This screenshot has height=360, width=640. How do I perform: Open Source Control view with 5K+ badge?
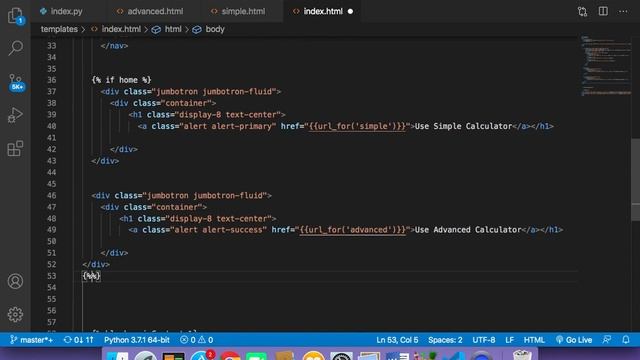pyautogui.click(x=16, y=82)
